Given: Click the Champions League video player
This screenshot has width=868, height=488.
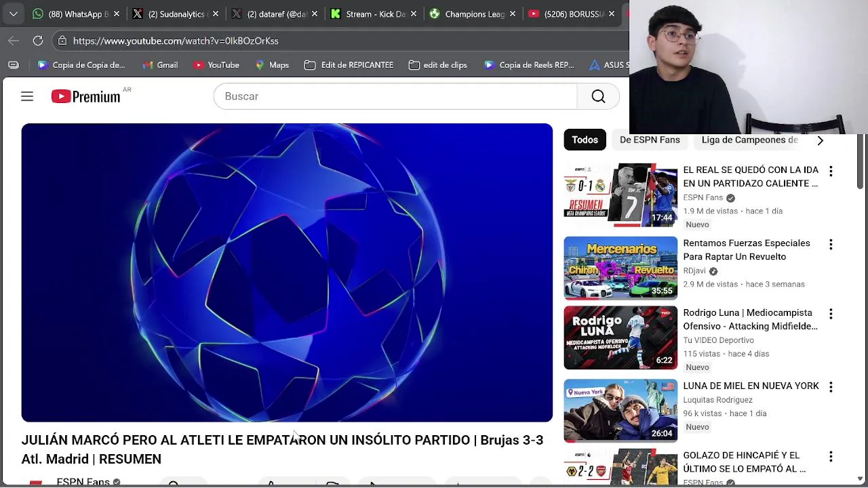Looking at the screenshot, I should coord(287,272).
